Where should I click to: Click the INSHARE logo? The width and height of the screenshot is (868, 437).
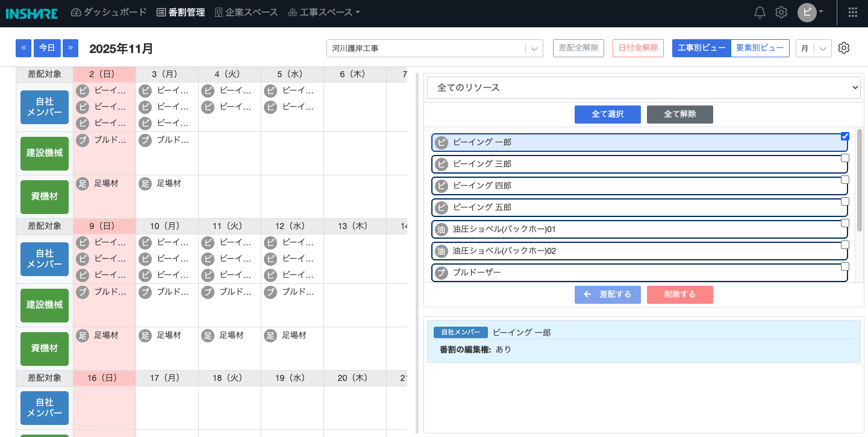coord(32,13)
